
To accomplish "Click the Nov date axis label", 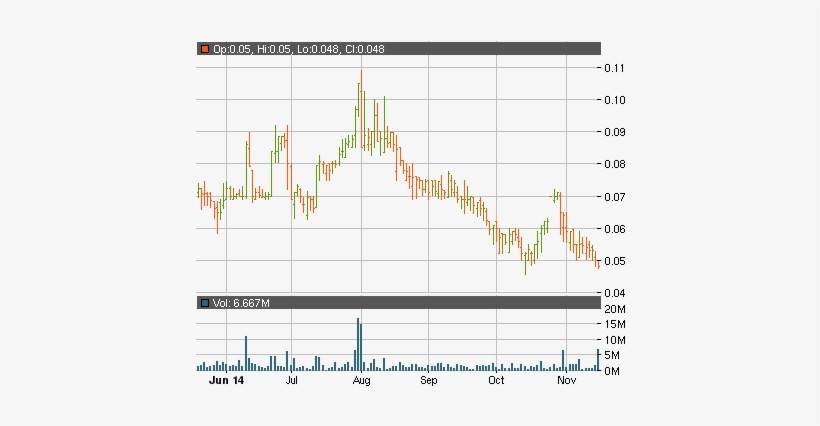I will tap(566, 381).
